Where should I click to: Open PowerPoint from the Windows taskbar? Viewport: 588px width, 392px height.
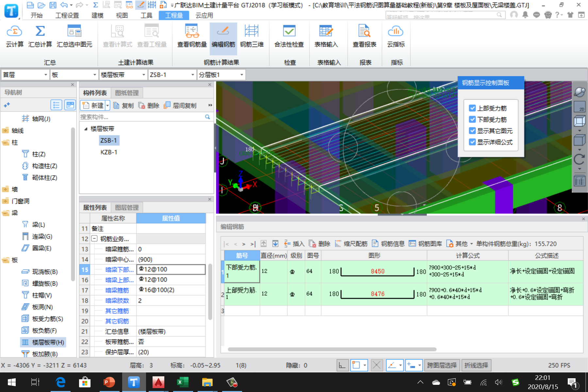pos(109,382)
